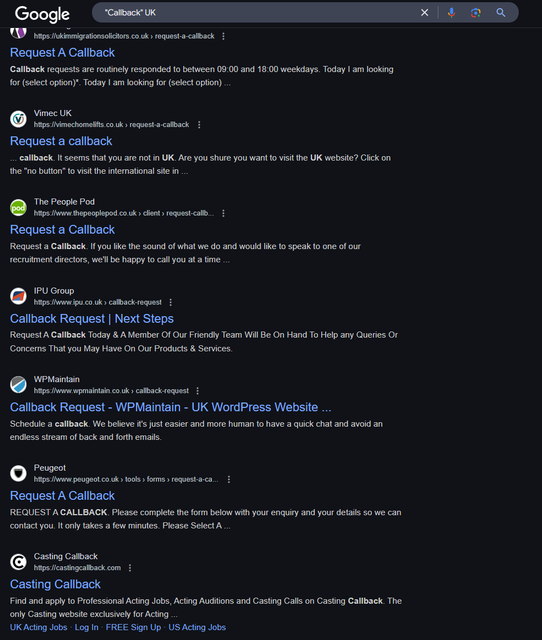
Task: Open more options for Vimec UK result
Action: pos(199,125)
